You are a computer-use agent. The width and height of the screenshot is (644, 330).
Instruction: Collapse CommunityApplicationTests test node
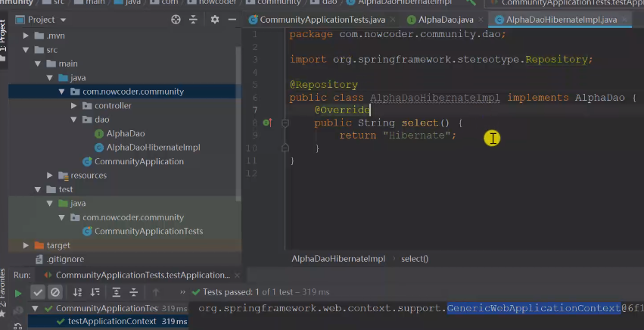tap(35, 308)
